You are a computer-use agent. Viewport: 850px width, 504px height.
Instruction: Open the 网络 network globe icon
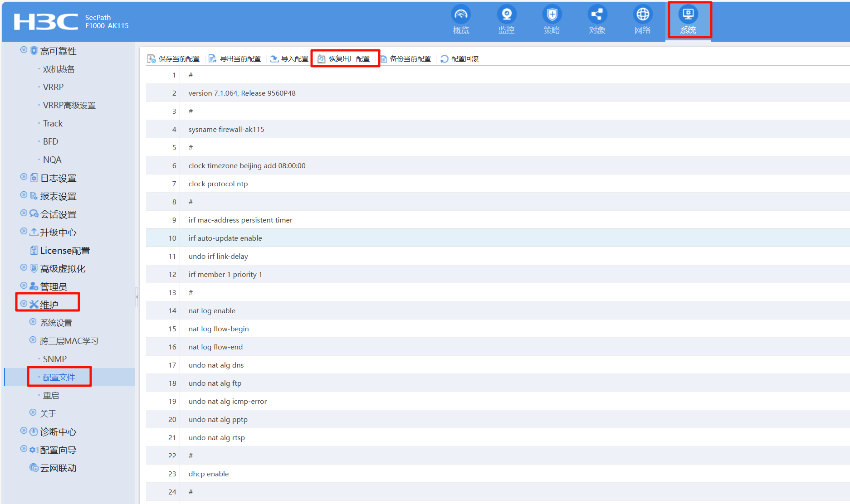point(643,15)
